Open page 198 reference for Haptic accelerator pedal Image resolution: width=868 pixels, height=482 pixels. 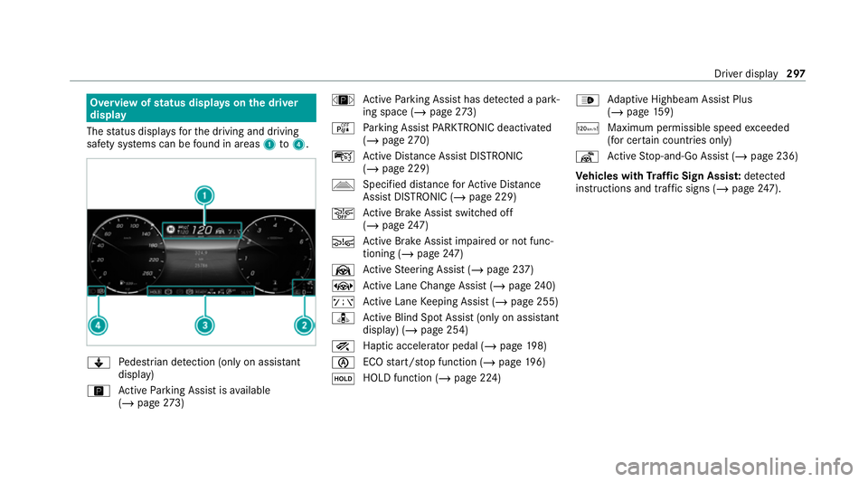pos(514,345)
